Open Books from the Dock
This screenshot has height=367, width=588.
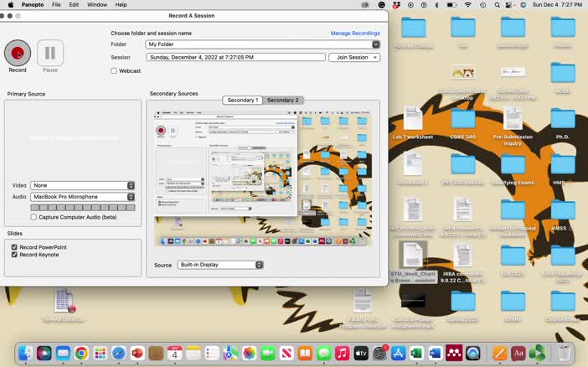[x=305, y=353]
